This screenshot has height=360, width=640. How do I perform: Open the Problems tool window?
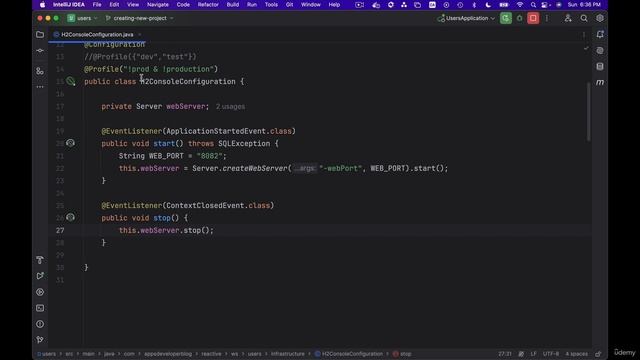[40, 324]
